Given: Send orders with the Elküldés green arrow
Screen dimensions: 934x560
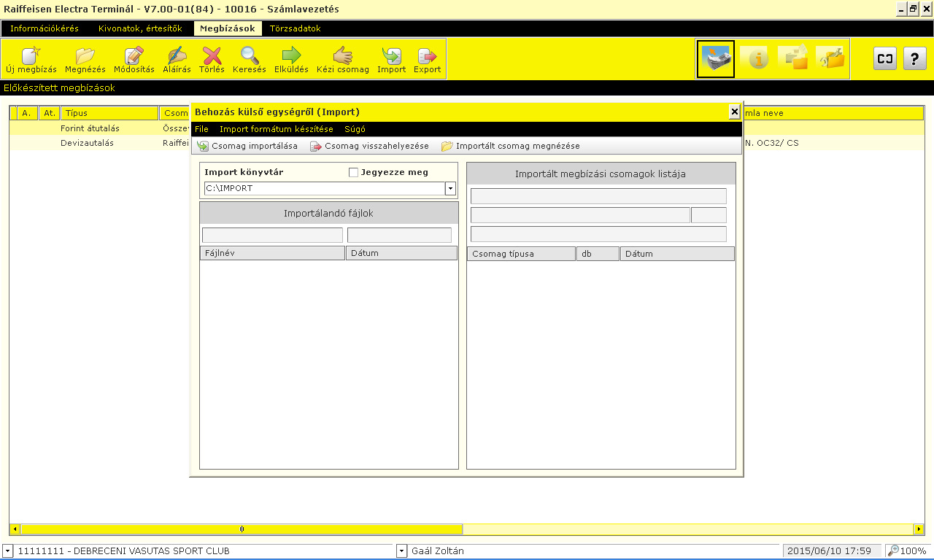Looking at the screenshot, I should (292, 59).
